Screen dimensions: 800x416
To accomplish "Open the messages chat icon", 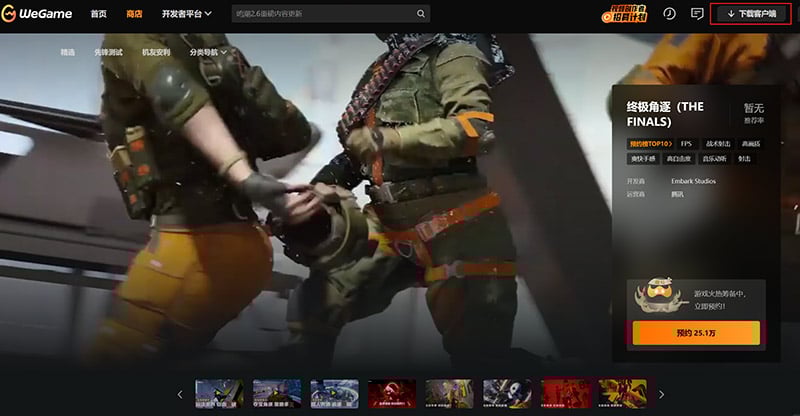I will click(x=697, y=14).
